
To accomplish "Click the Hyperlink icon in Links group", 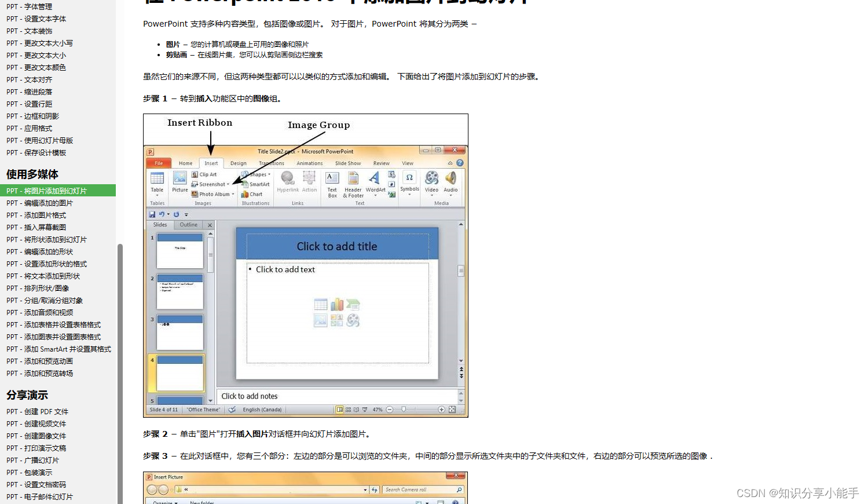I will click(x=287, y=177).
